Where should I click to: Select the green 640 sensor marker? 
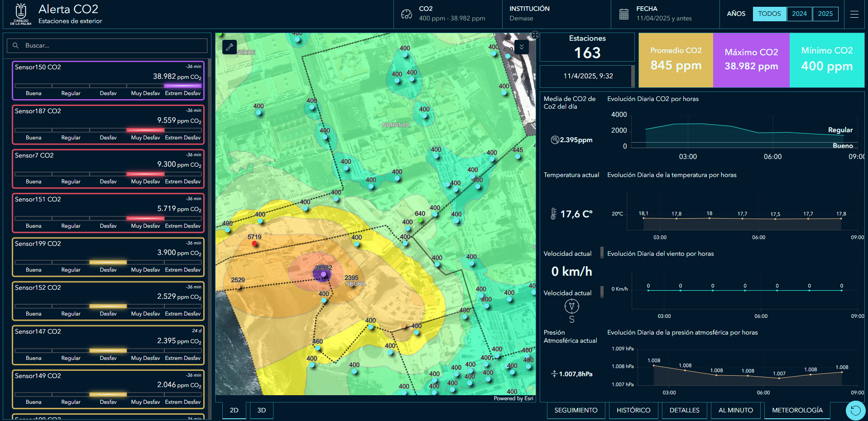click(420, 220)
